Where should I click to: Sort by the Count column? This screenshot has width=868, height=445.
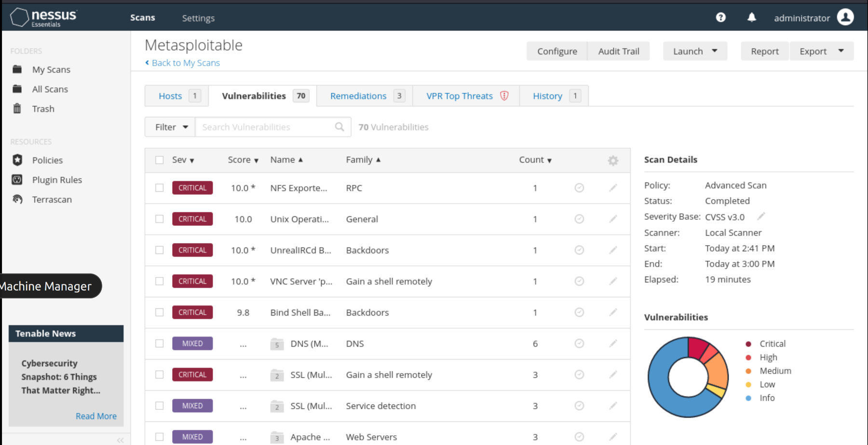[x=535, y=160]
